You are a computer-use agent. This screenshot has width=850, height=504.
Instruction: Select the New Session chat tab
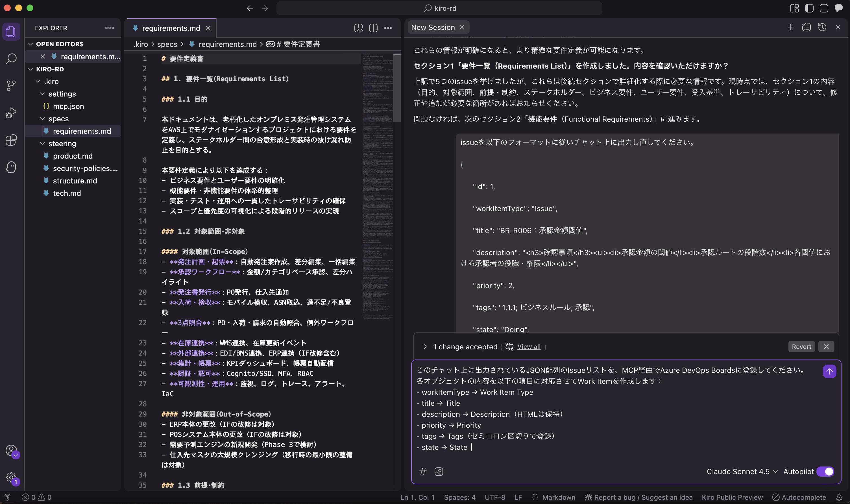[x=433, y=27]
